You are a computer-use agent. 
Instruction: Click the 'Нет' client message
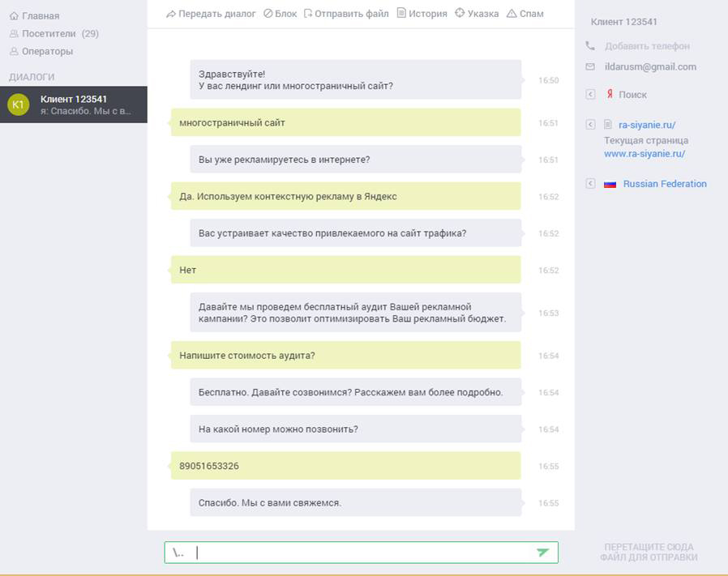tap(346, 270)
